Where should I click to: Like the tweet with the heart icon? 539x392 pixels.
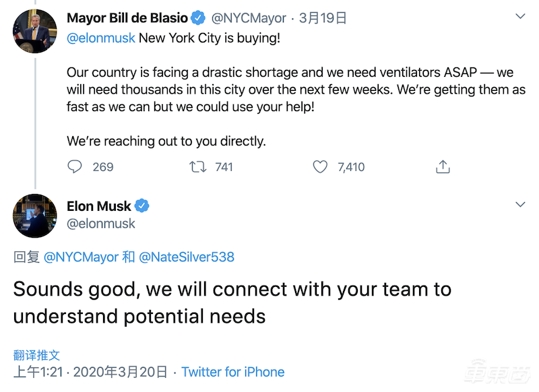pyautogui.click(x=321, y=166)
